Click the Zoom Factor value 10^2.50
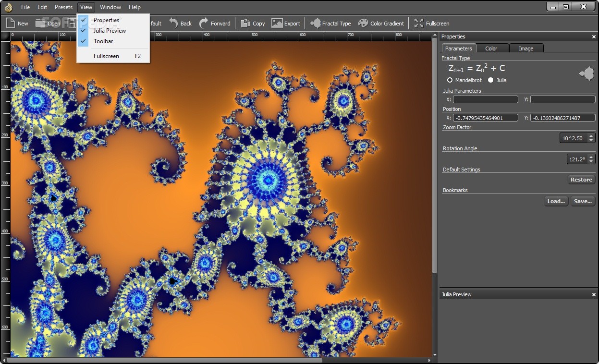The width and height of the screenshot is (599, 364). (573, 138)
